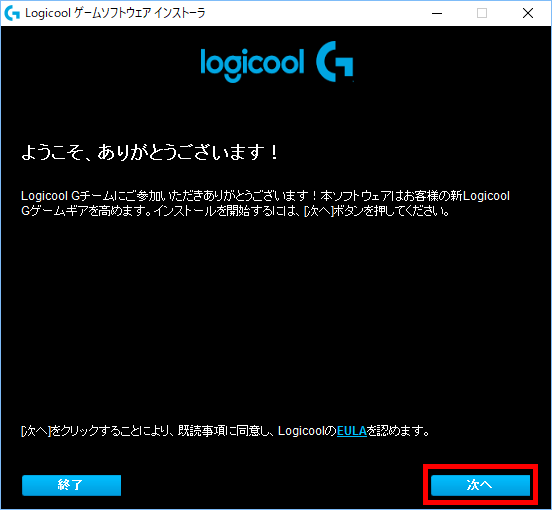Viewport: 552px width, 510px height.
Task: Click the large blue G logo
Action: click(334, 62)
